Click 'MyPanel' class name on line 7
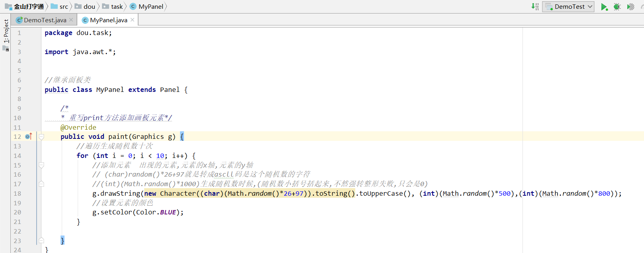Image resolution: width=644 pixels, height=253 pixels. [x=110, y=90]
